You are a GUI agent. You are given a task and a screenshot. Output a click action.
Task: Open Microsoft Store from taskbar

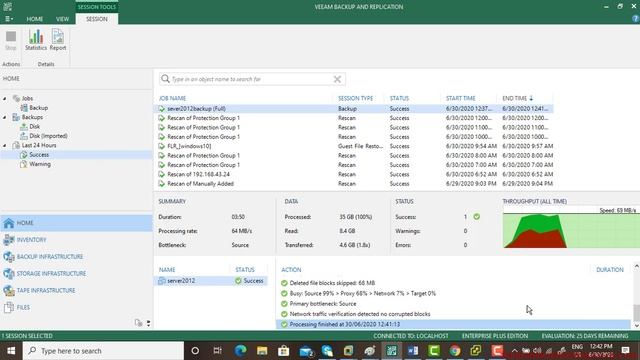pos(283,351)
